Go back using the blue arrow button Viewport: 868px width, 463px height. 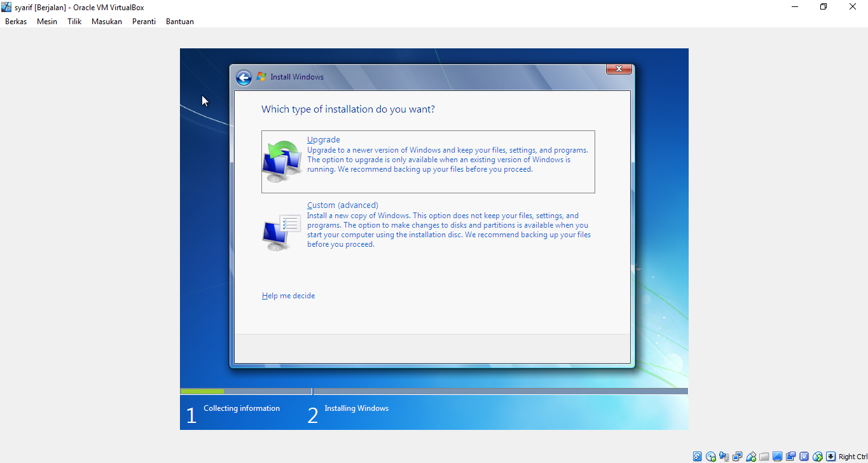coord(244,78)
